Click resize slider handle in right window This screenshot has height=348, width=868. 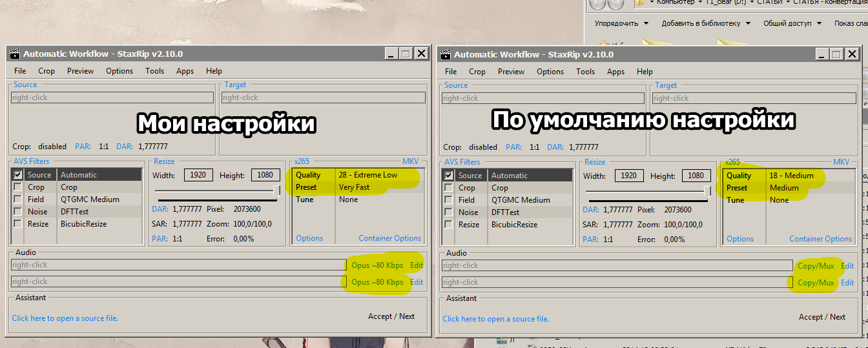pyautogui.click(x=708, y=191)
